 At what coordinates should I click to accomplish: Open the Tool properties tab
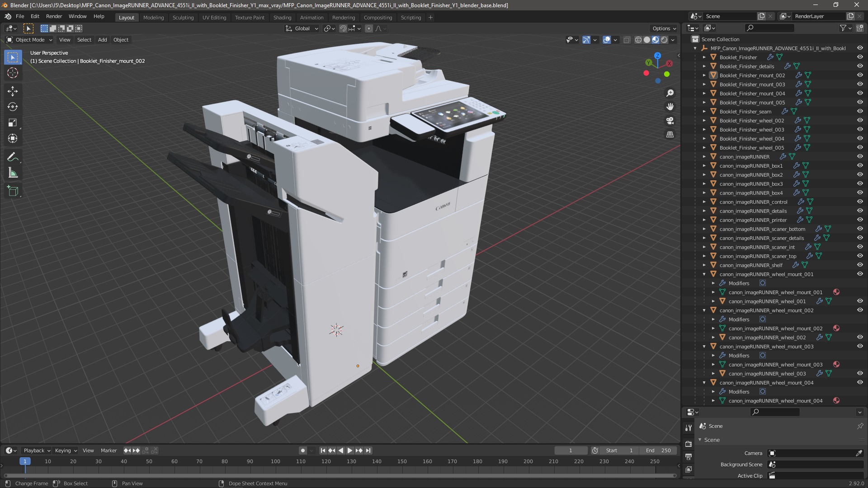click(689, 427)
